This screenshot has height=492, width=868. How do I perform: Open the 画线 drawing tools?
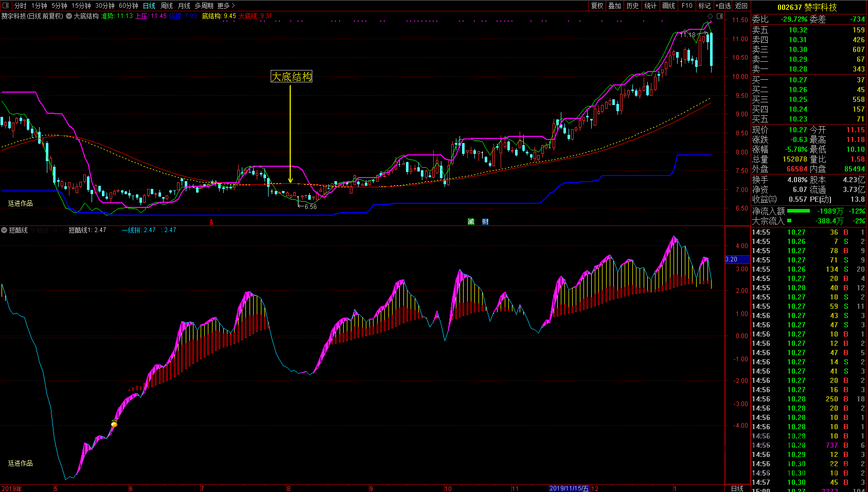(668, 6)
